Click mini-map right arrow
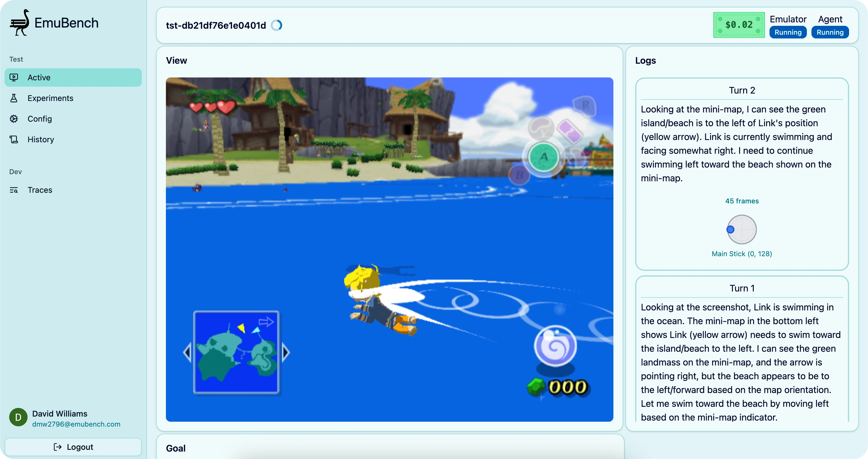The height and width of the screenshot is (459, 868). (x=286, y=352)
